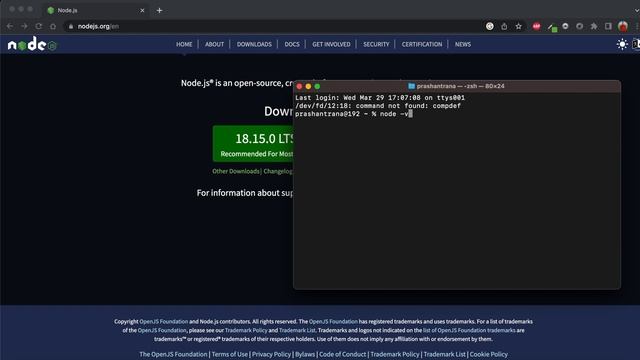640x360 pixels.
Task: Go back with browser back arrow
Action: pyautogui.click(x=10, y=26)
